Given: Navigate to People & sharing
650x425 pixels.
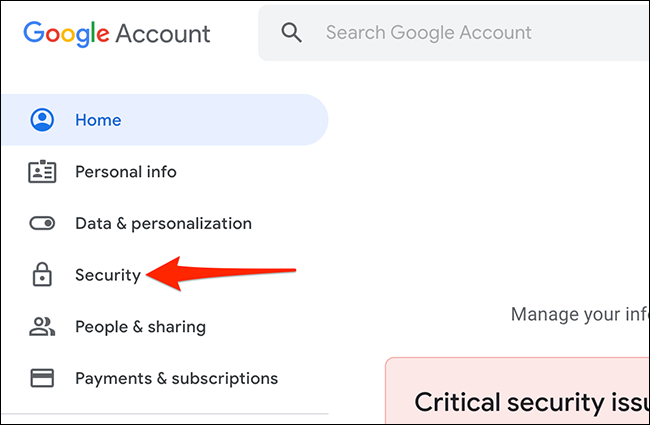Looking at the screenshot, I should point(140,326).
